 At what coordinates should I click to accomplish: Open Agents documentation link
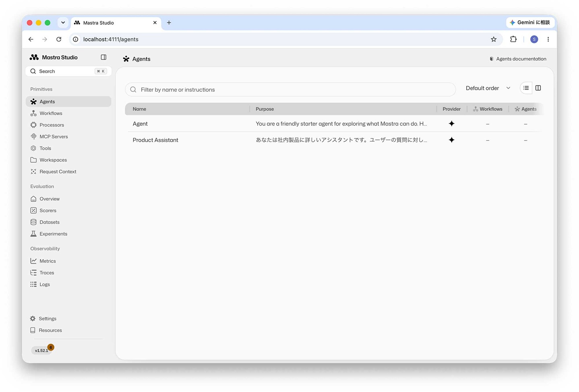pyautogui.click(x=518, y=59)
